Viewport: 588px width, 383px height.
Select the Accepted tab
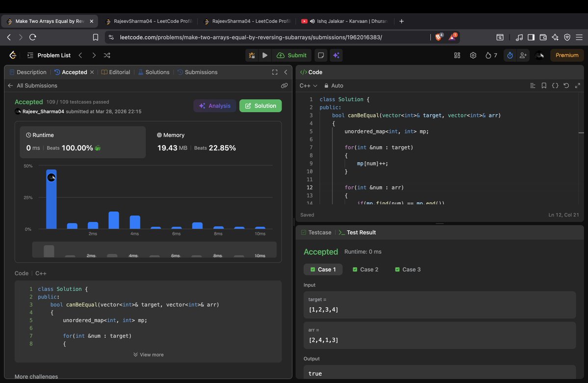pyautogui.click(x=71, y=72)
